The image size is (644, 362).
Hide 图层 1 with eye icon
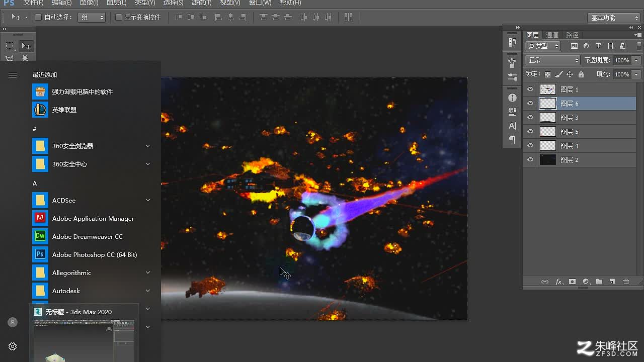530,89
